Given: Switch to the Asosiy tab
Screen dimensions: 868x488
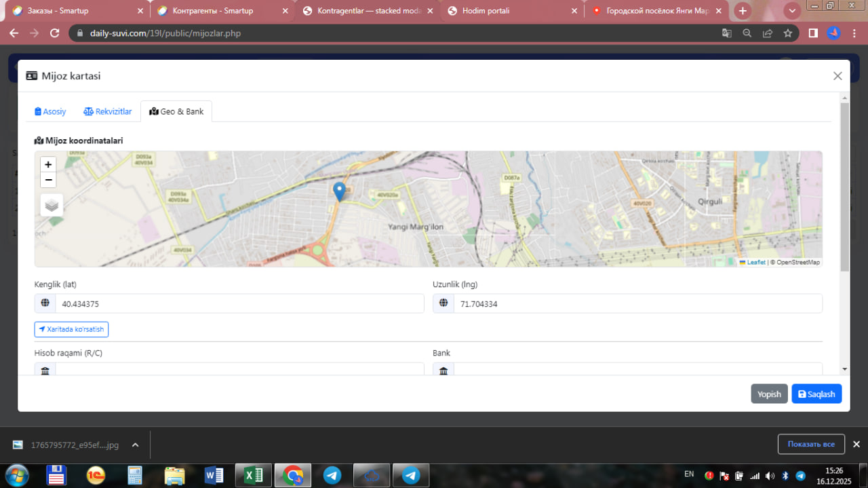Looking at the screenshot, I should tap(51, 111).
